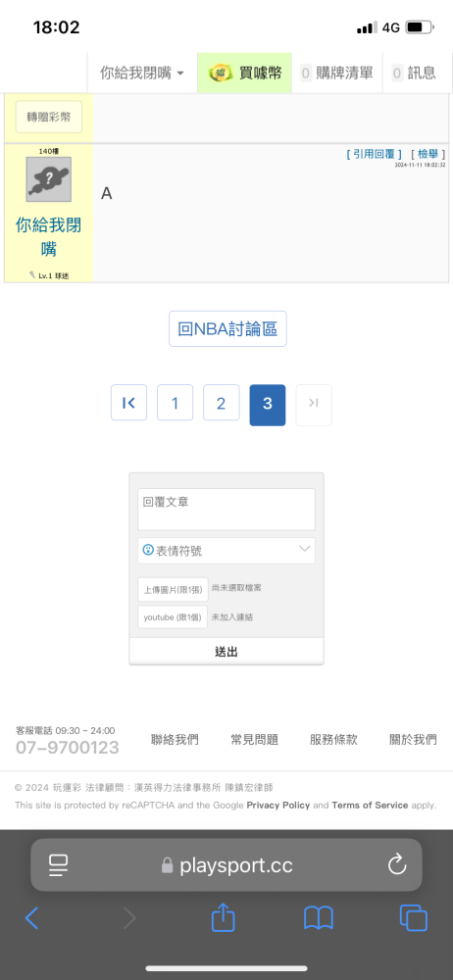Screen dimensions: 453x980
Task: Open 表情符號 emoticon dropdown
Action: pyautogui.click(x=226, y=551)
